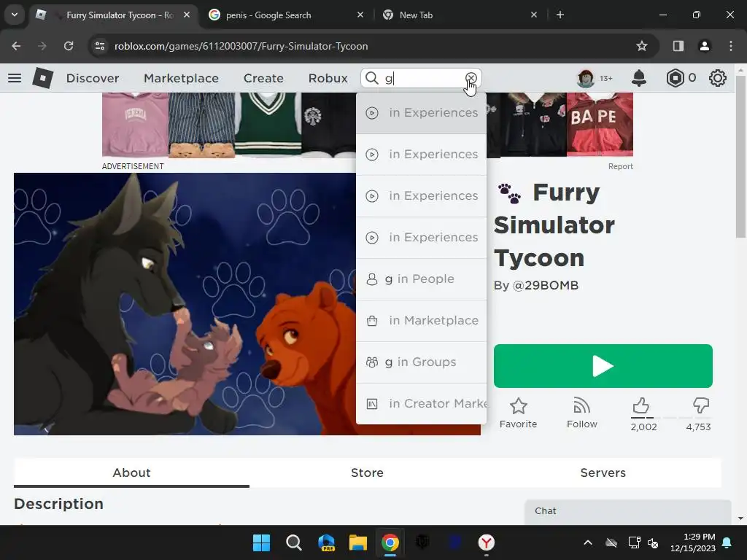747x560 pixels.
Task: Open site information icon in address bar
Action: coord(100,46)
